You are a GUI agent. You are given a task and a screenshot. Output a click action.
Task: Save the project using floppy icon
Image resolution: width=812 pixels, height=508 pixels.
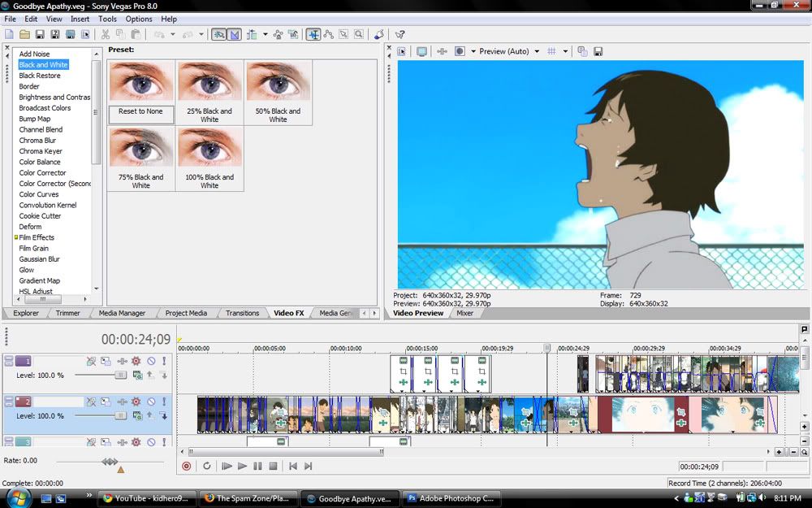(39, 35)
